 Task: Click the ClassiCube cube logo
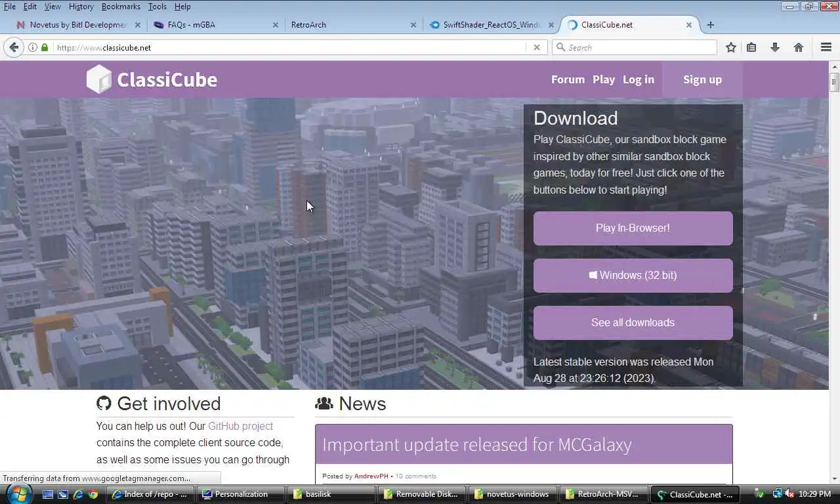99,79
